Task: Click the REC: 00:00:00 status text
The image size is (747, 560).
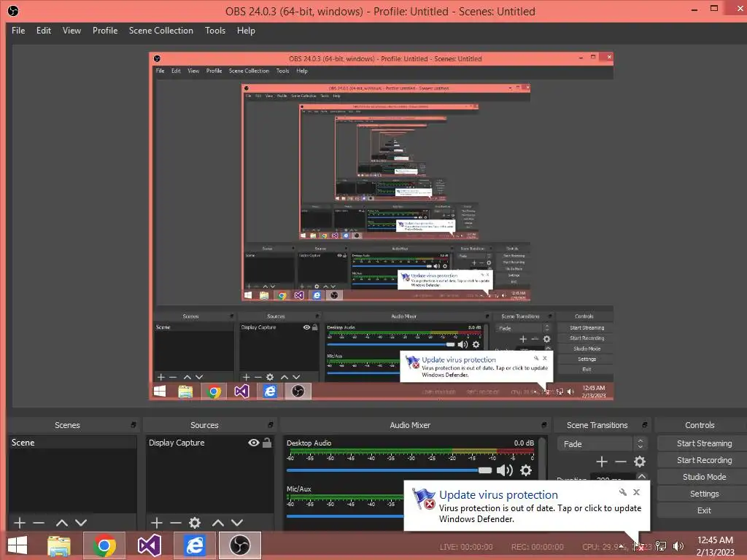Action: [x=538, y=547]
